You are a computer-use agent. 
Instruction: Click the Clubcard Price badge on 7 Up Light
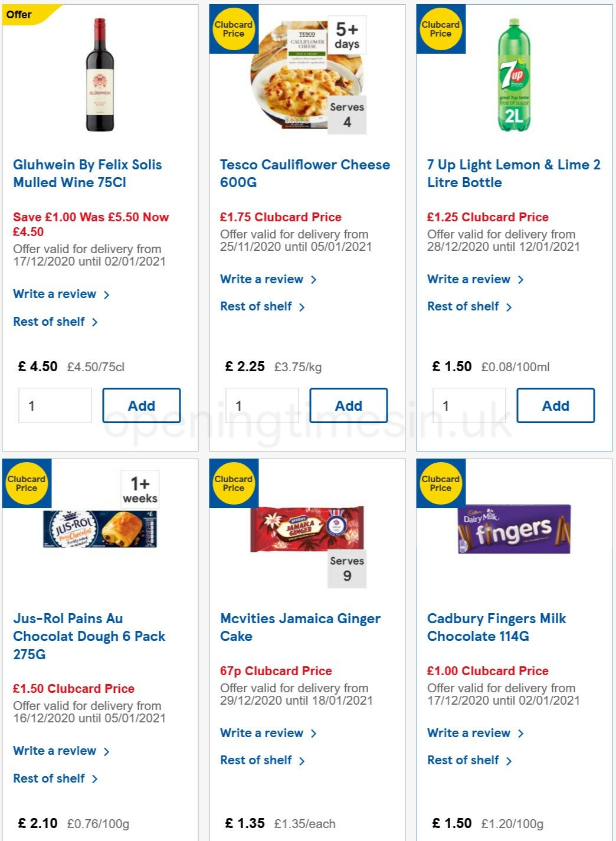[440, 28]
